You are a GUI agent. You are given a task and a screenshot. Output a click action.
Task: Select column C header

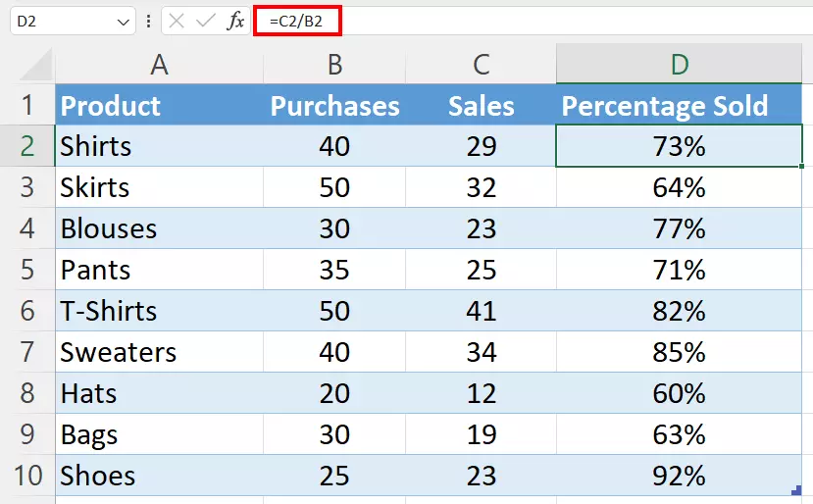[481, 65]
